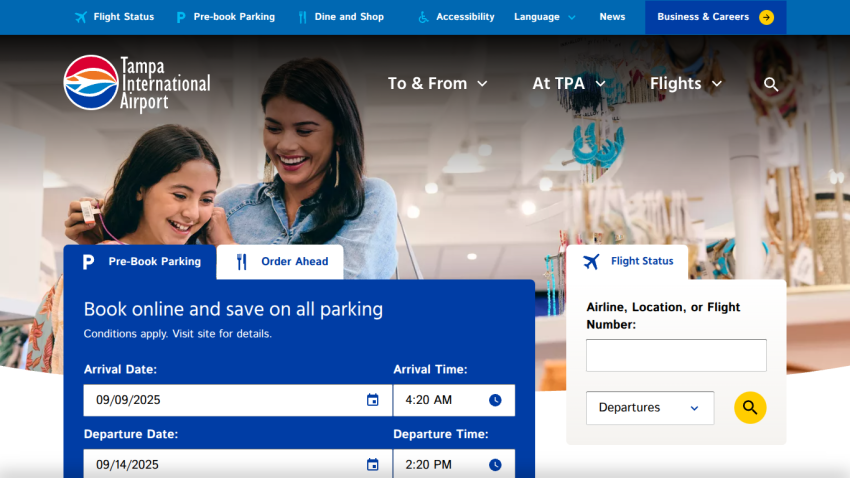The image size is (850, 478).
Task: Click the yellow arrow icon on Business & Careers
Action: (x=767, y=17)
